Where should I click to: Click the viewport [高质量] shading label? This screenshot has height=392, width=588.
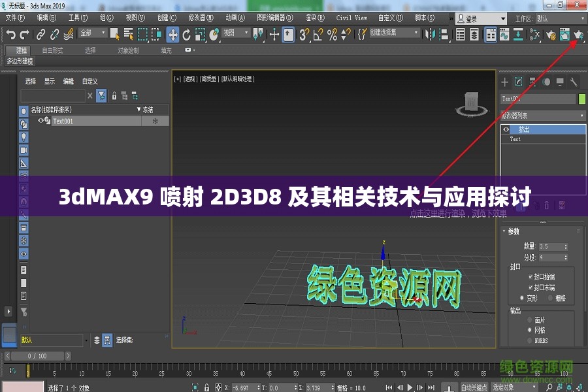point(208,79)
